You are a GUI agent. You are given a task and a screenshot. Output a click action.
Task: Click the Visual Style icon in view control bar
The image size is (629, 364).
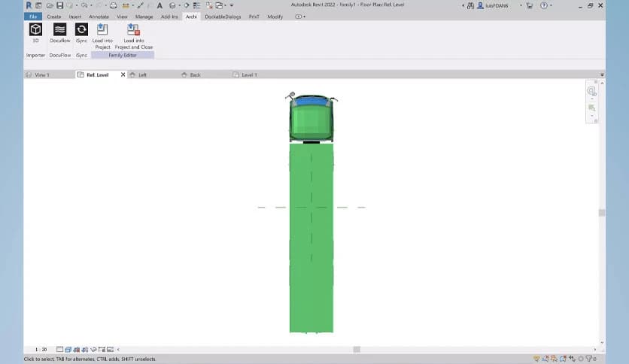click(x=68, y=349)
